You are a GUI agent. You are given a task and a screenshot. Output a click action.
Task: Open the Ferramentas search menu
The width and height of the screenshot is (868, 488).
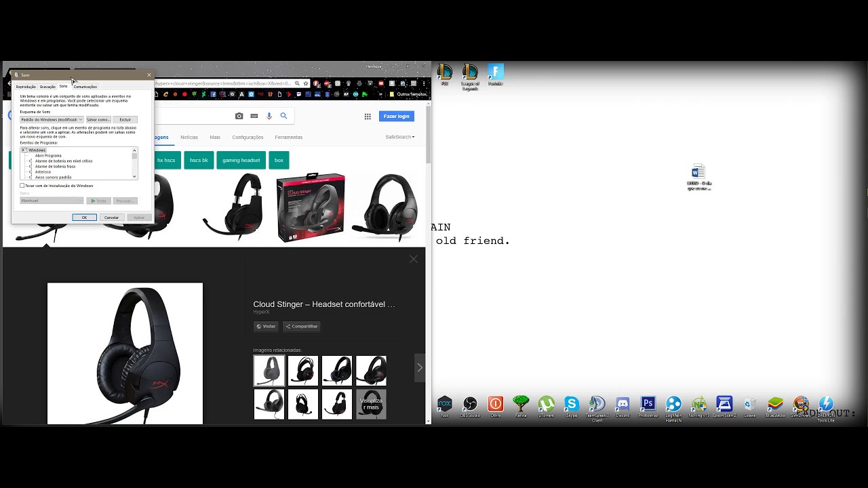coord(289,137)
